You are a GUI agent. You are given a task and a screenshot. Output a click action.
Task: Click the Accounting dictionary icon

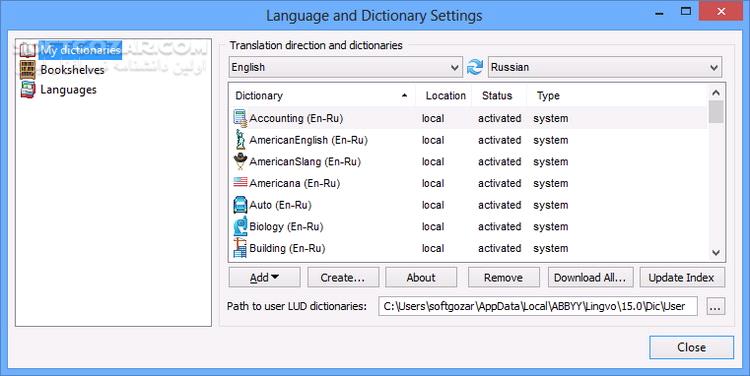tap(240, 118)
